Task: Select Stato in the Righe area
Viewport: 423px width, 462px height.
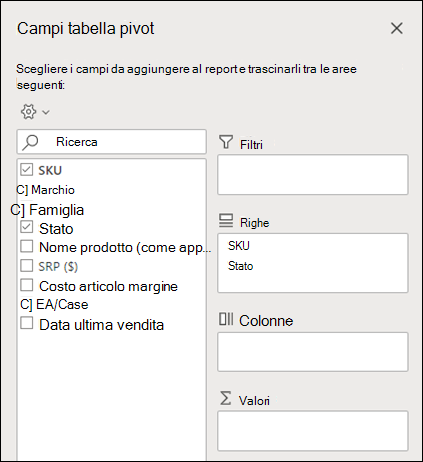Action: point(240,266)
